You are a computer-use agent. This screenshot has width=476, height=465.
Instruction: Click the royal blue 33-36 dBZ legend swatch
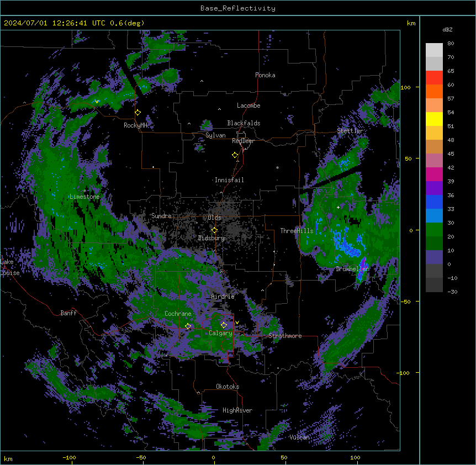434,202
